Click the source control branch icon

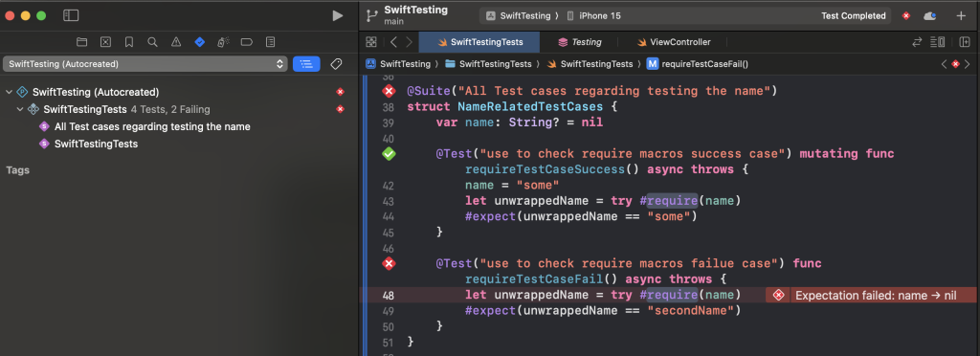[372, 15]
